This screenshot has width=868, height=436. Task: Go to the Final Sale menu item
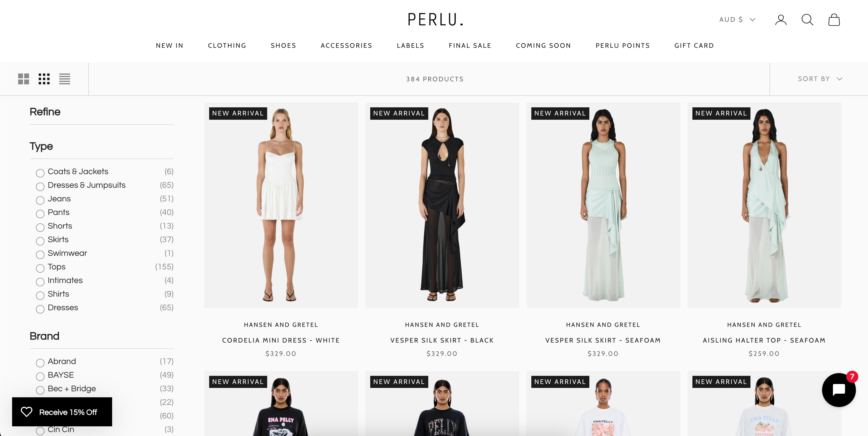pyautogui.click(x=470, y=46)
